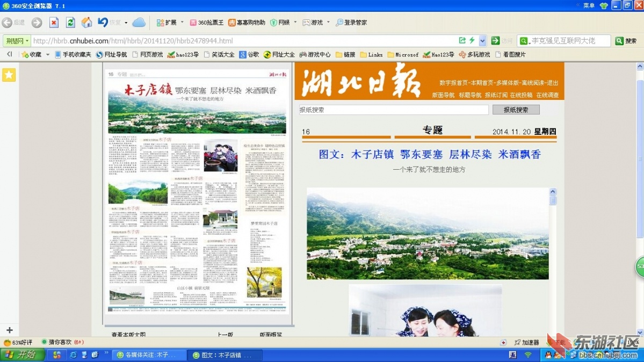The height and width of the screenshot is (362, 644).
Task: Switch to the 各媒体关注:木子 taskbar tab
Action: point(149,355)
